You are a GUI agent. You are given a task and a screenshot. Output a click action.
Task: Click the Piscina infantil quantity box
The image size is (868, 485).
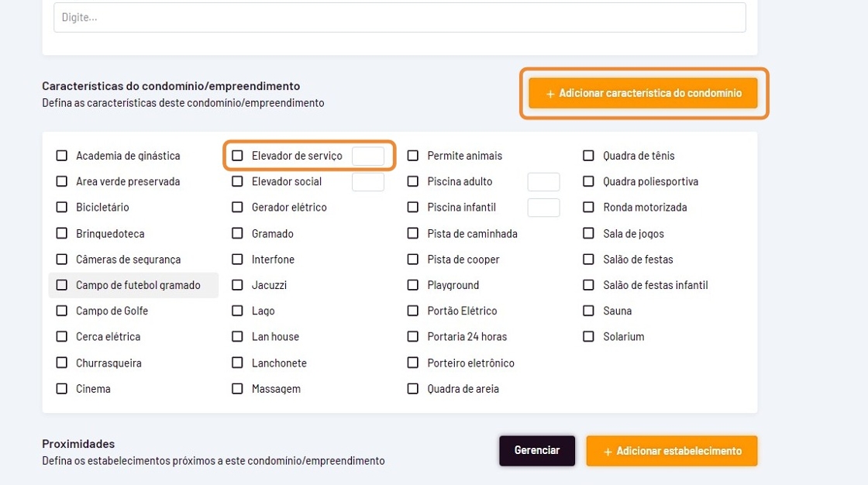[x=543, y=208]
